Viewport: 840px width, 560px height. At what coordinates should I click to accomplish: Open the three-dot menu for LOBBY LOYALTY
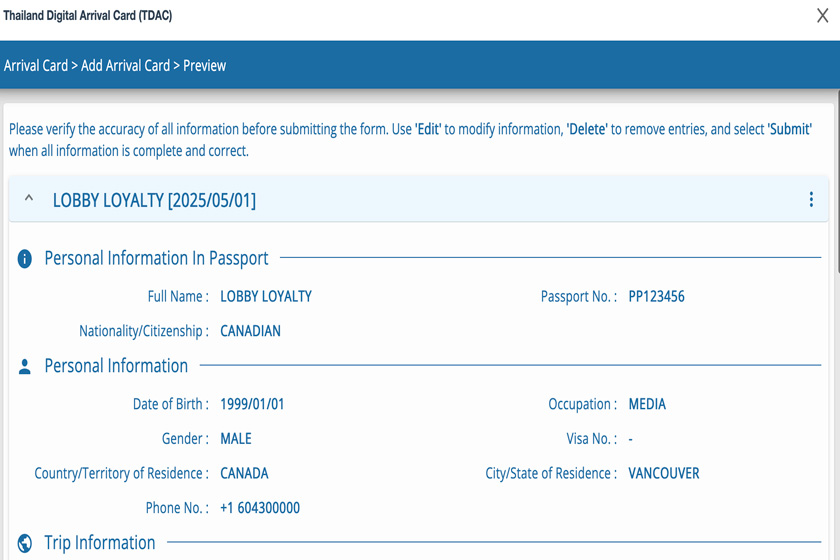(811, 200)
